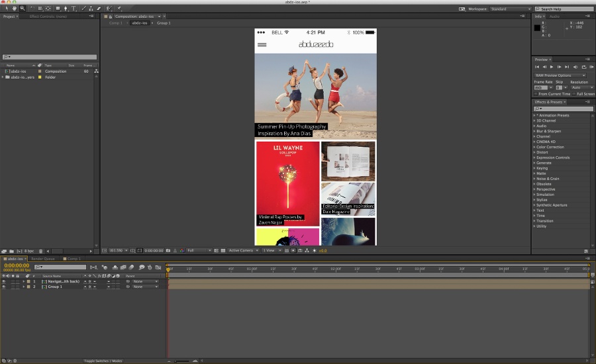Switch to the Comp 1 timeline tab
The image size is (596, 364).
(x=72, y=259)
